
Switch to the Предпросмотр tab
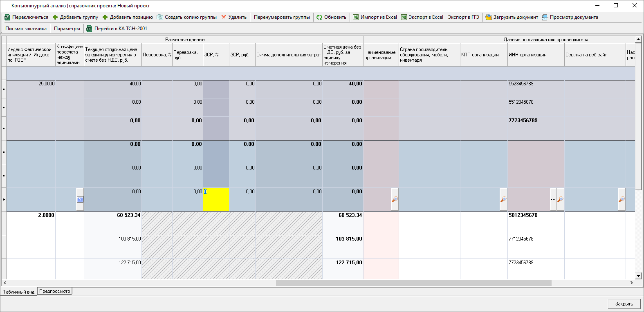coord(55,291)
